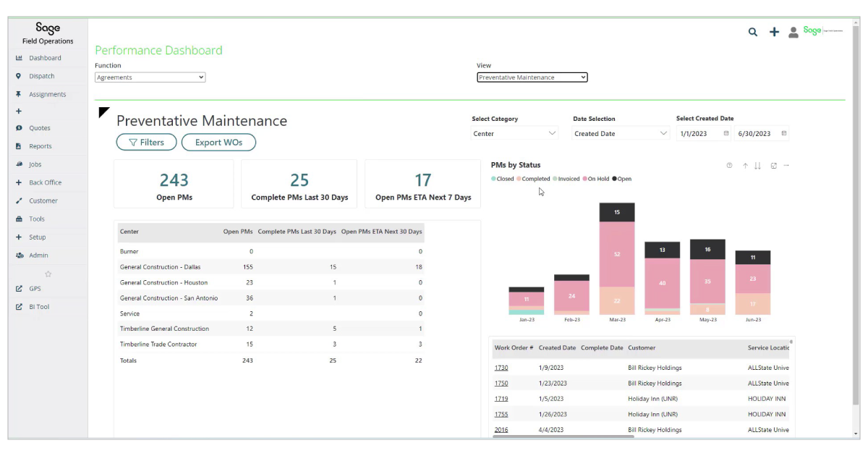Click the add plus icon in header
The image size is (868, 456).
tap(774, 32)
